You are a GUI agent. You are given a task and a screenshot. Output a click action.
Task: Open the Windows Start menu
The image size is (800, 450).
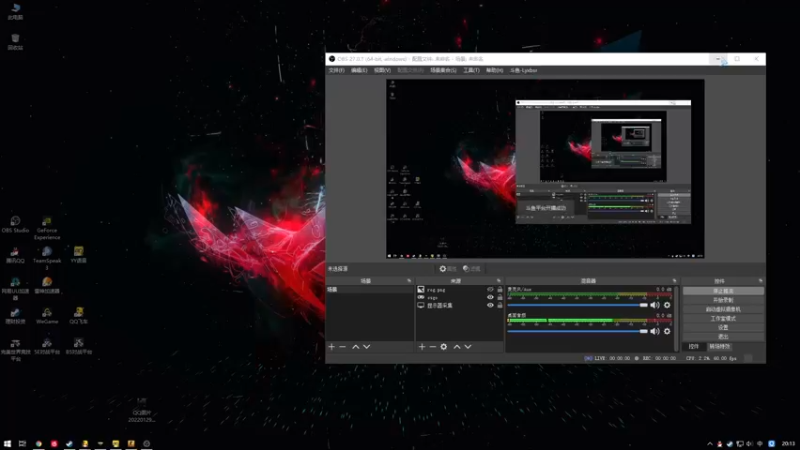click(x=7, y=444)
